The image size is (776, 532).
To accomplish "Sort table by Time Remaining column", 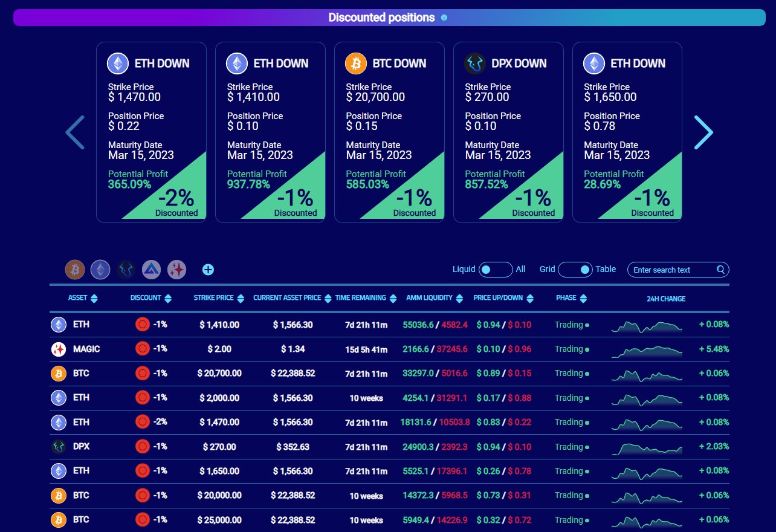I will [366, 298].
